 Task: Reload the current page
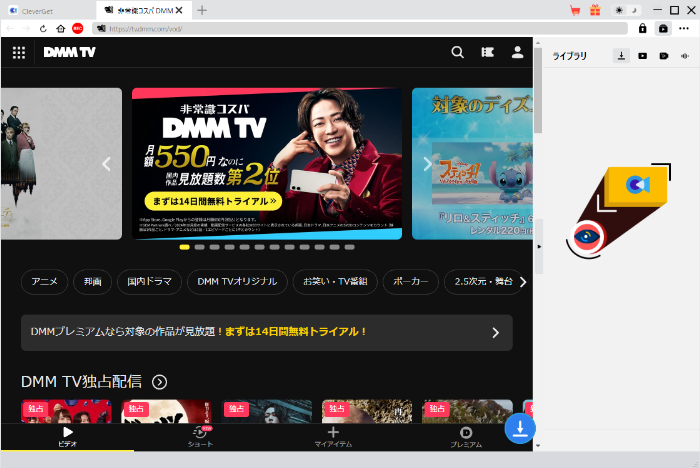(43, 29)
